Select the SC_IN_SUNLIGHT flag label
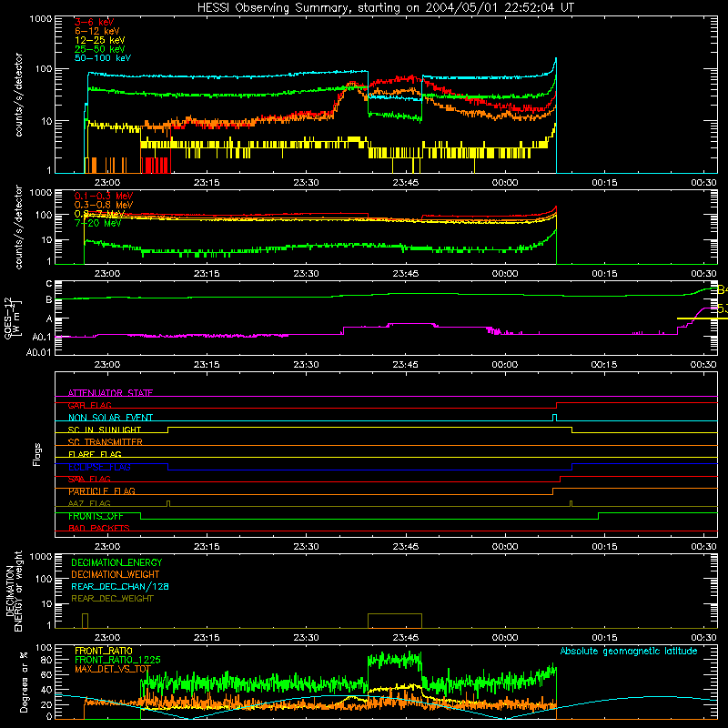728x728 pixels. coord(105,430)
